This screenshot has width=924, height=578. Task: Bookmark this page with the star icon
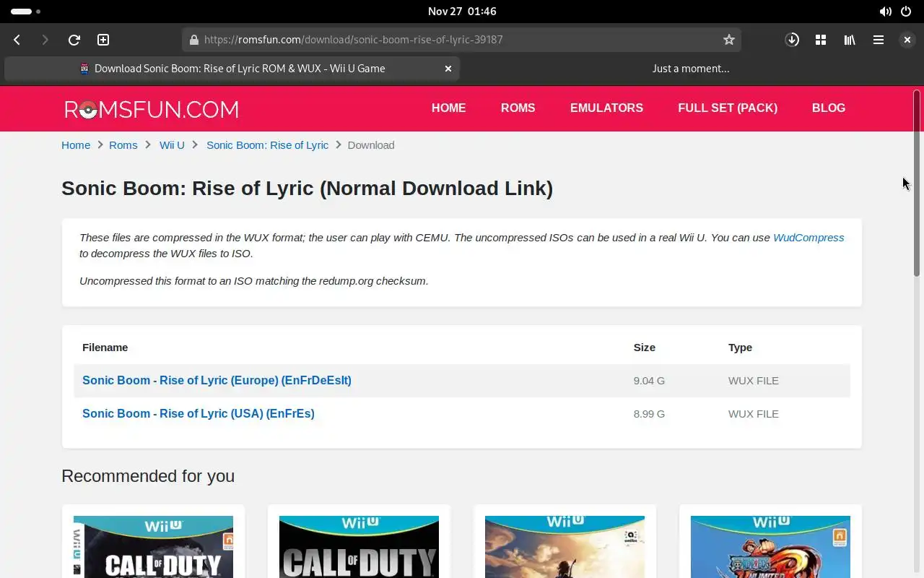pos(729,40)
